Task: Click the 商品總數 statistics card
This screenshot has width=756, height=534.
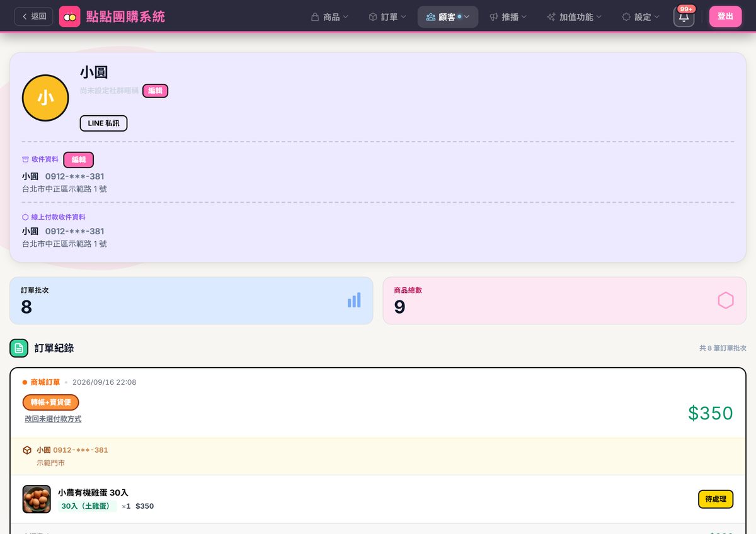Action: 564,301
